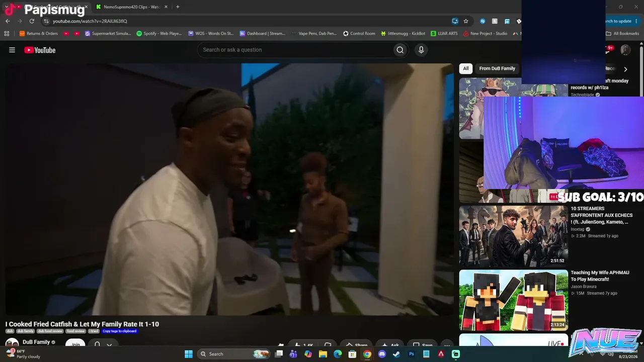Open Steam from the taskbar
Image resolution: width=644 pixels, height=362 pixels.
pyautogui.click(x=396, y=354)
